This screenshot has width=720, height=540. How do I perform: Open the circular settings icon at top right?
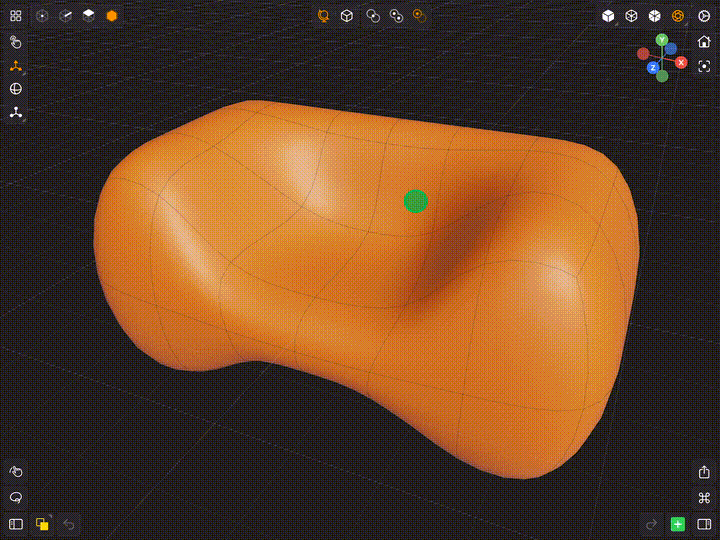704,16
